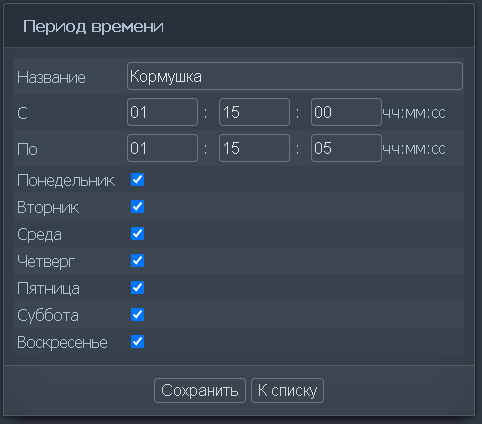Click the Название input with Кормушка
Image resolution: width=482 pixels, height=424 pixels.
point(295,76)
